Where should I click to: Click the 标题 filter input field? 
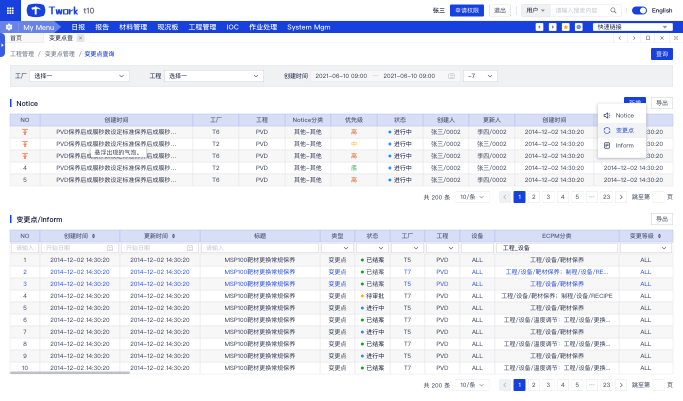pos(259,247)
